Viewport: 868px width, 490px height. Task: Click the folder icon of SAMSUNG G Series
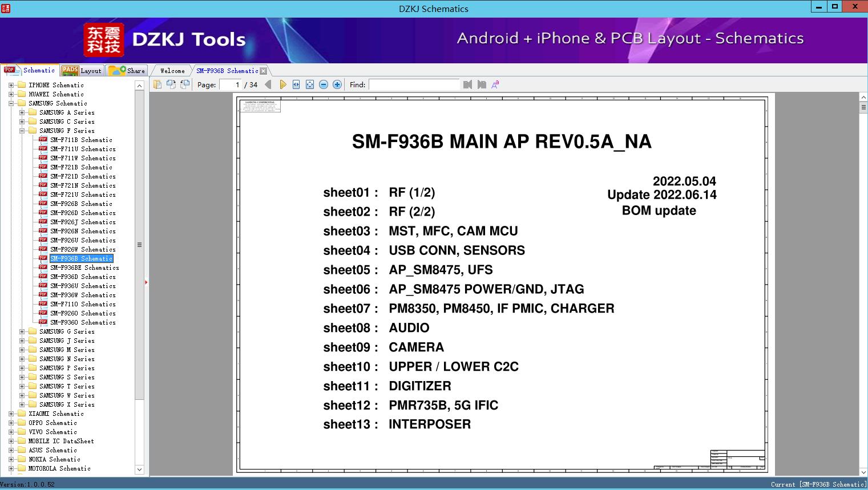(33, 331)
